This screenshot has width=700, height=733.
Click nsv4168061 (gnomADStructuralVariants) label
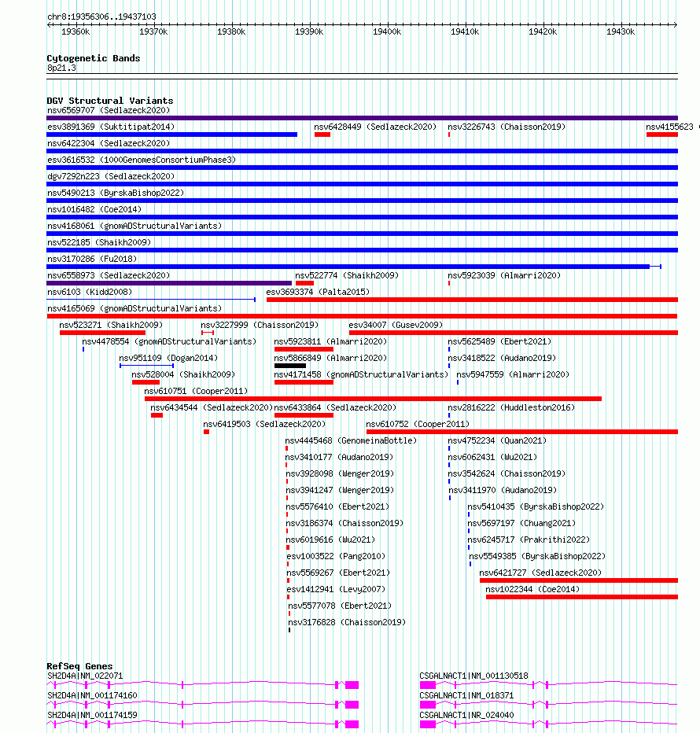[134, 226]
